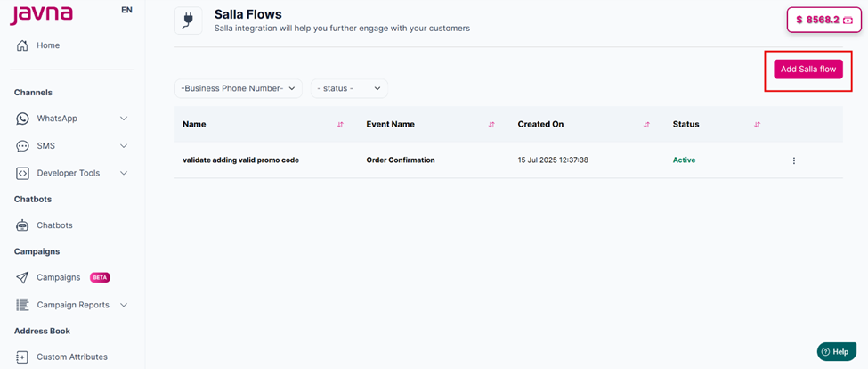Click the WhatsApp channel icon
The width and height of the screenshot is (868, 369).
(22, 119)
